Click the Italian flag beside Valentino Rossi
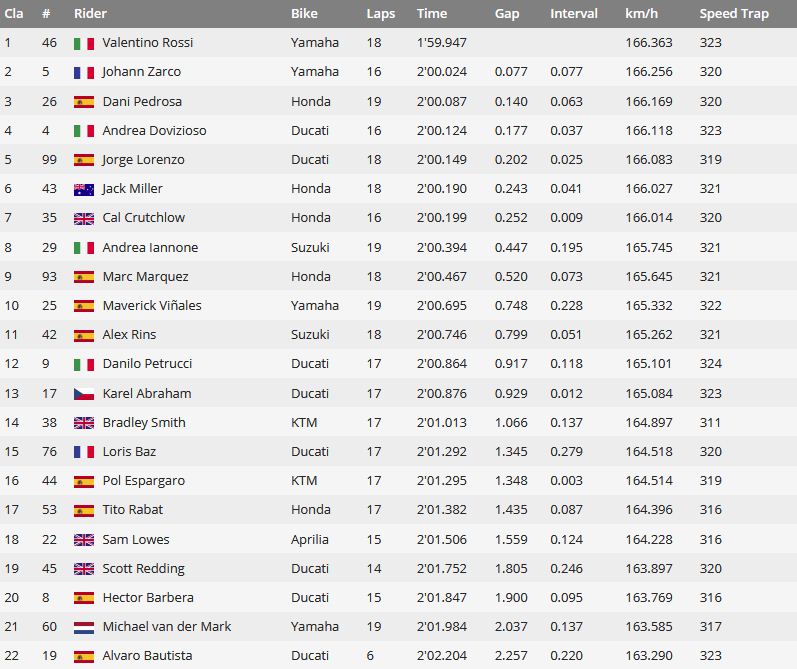Screen dimensions: 797x669 [x=84, y=44]
